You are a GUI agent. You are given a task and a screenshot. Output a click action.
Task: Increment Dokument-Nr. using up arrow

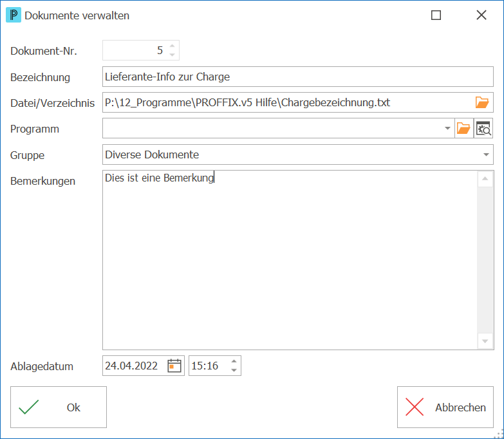click(172, 46)
